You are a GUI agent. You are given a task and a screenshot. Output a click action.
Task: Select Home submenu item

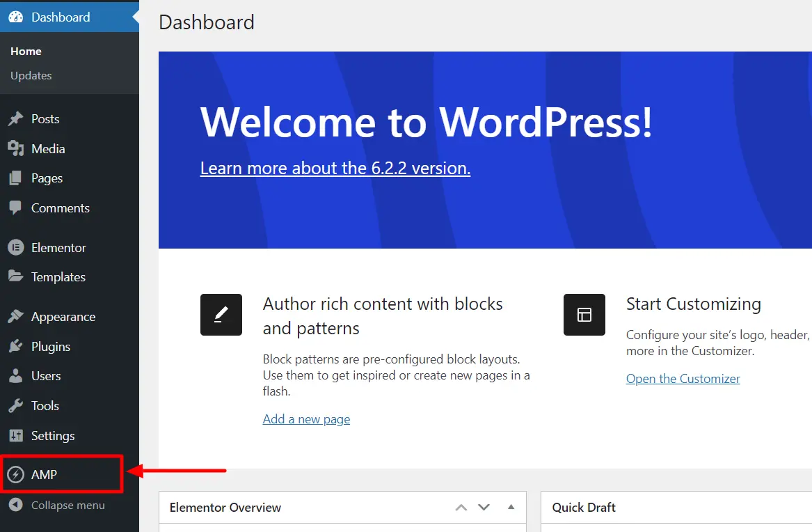click(26, 52)
